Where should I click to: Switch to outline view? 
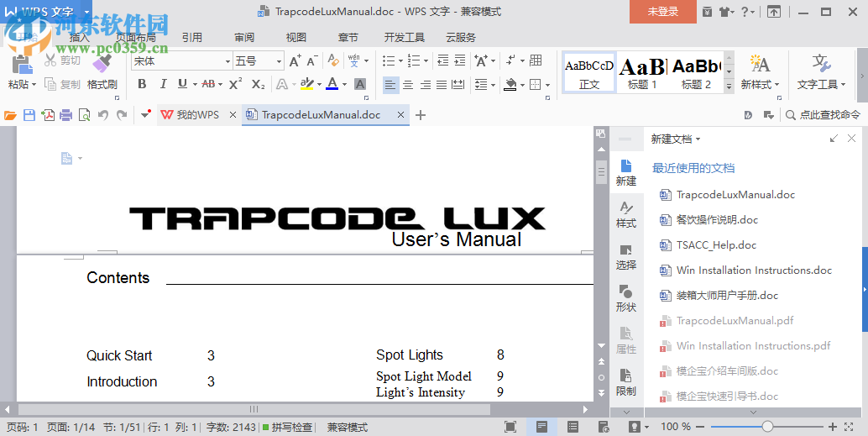coord(573,427)
